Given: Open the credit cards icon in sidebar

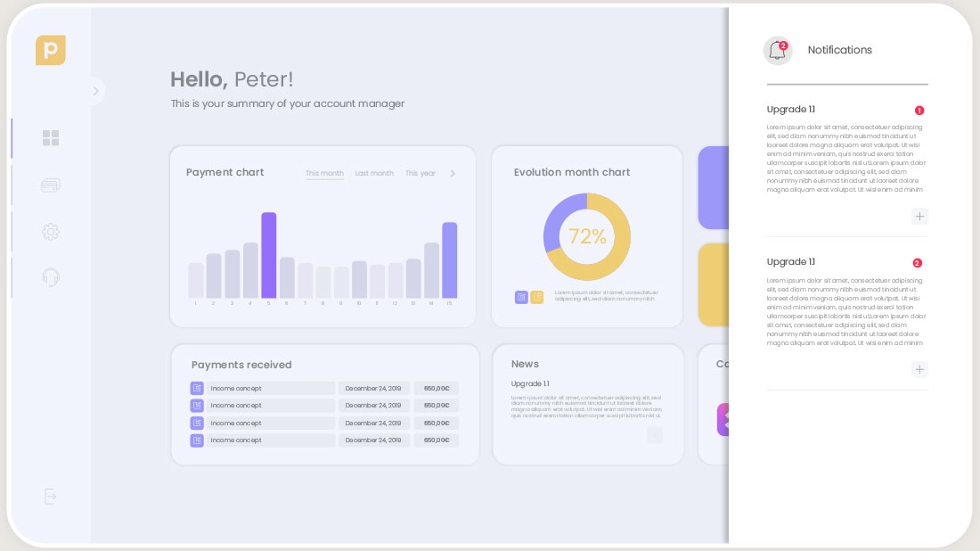Looking at the screenshot, I should point(51,185).
